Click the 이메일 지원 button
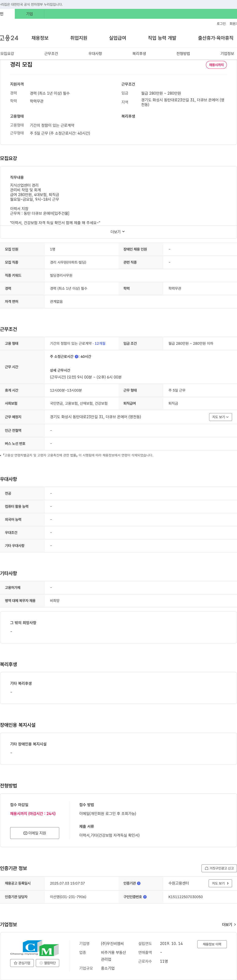The width and height of the screenshot is (237, 980). pyautogui.click(x=35, y=833)
